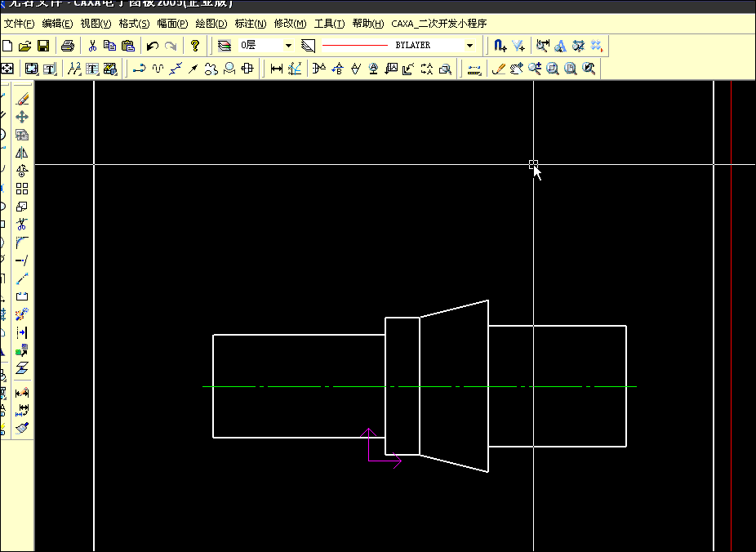The image size is (756, 552).
Task: Open the 编辑(E) menu
Action: pos(57,24)
